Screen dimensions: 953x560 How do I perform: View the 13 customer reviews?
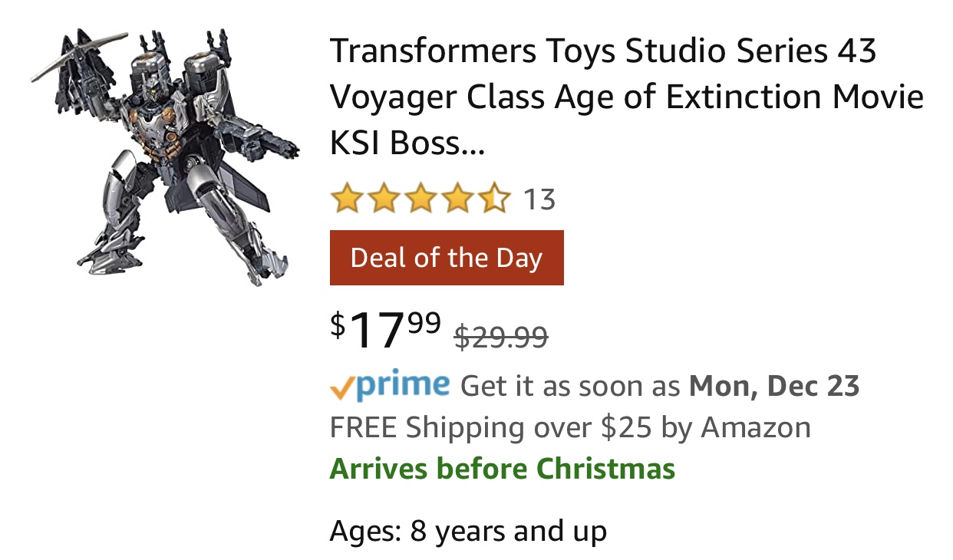539,199
